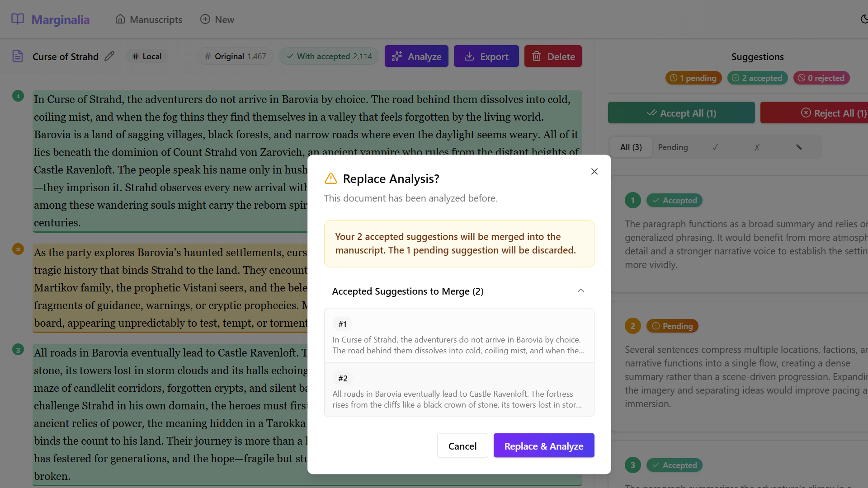The image size is (868, 488).
Task: Collapse the Accepted Suggestions to Merge section
Action: (459, 291)
